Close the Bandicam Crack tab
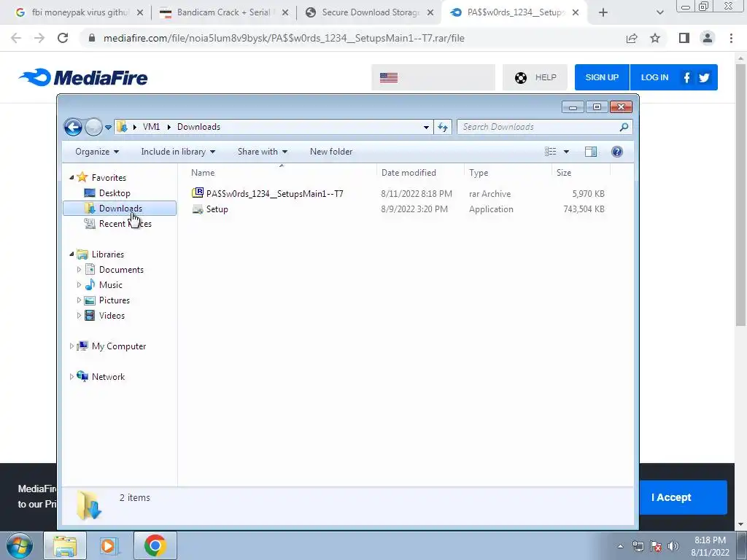 tap(285, 13)
